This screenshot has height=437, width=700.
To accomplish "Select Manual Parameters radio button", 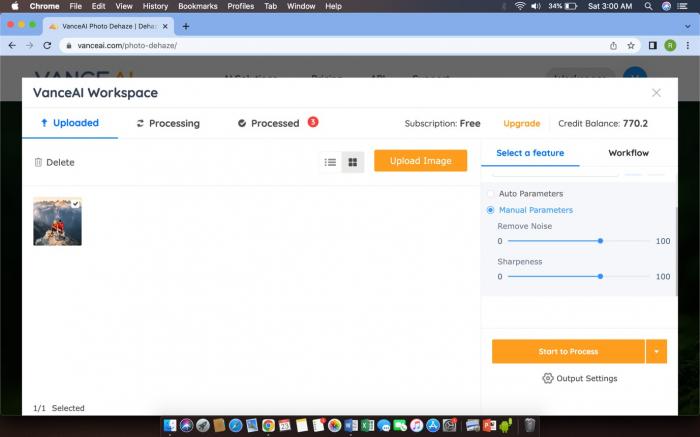I will [491, 210].
